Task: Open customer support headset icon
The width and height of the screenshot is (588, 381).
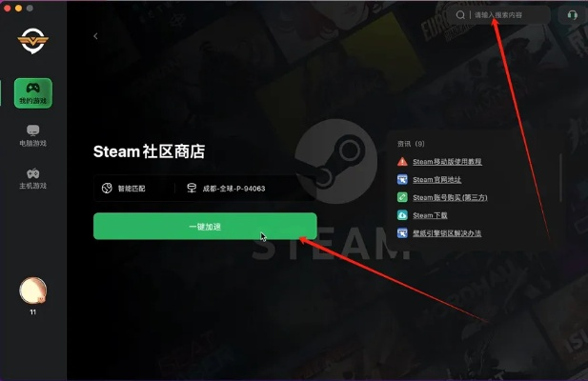Action: click(x=572, y=15)
